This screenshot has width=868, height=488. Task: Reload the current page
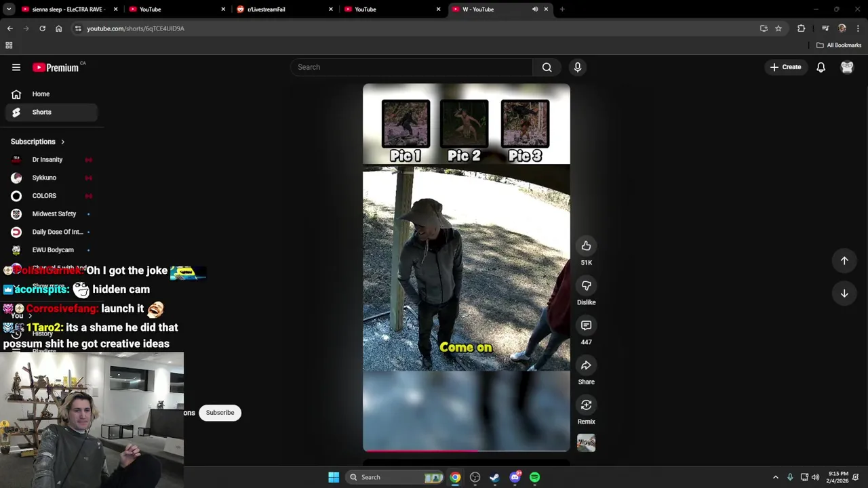[42, 28]
